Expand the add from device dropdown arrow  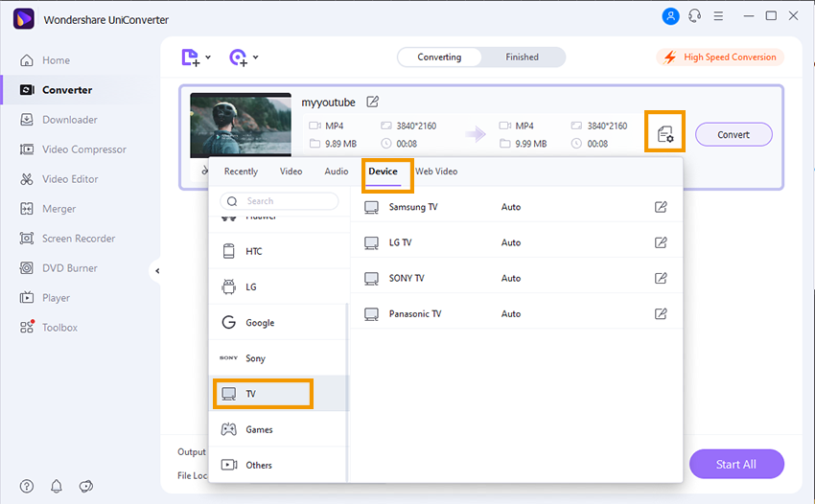(255, 58)
